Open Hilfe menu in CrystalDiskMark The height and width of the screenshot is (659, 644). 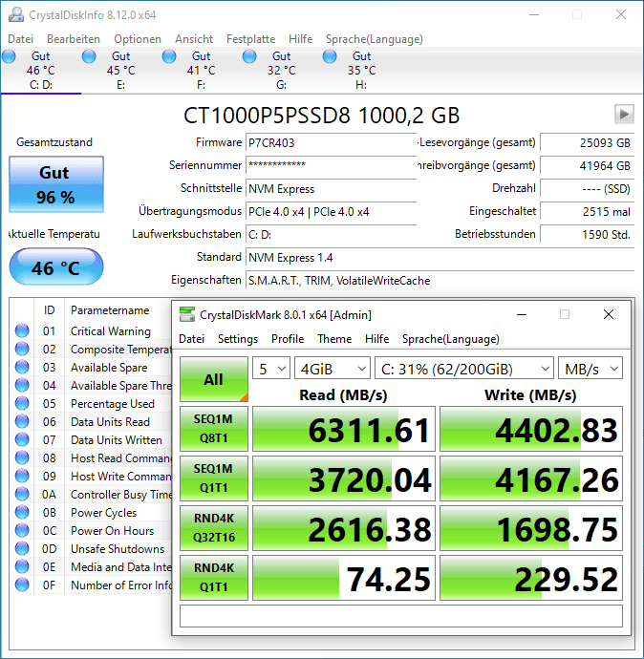coord(376,339)
